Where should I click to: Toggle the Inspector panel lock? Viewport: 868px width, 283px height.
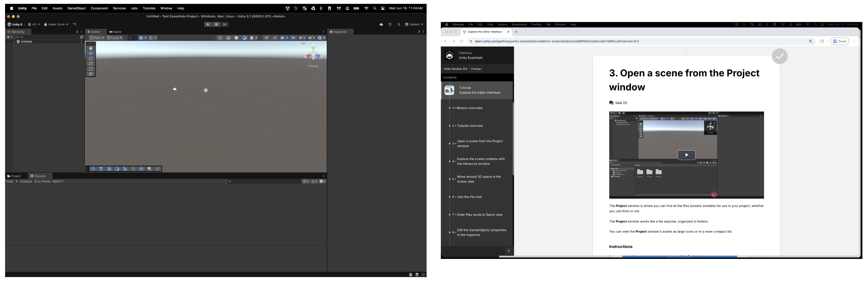coord(419,32)
